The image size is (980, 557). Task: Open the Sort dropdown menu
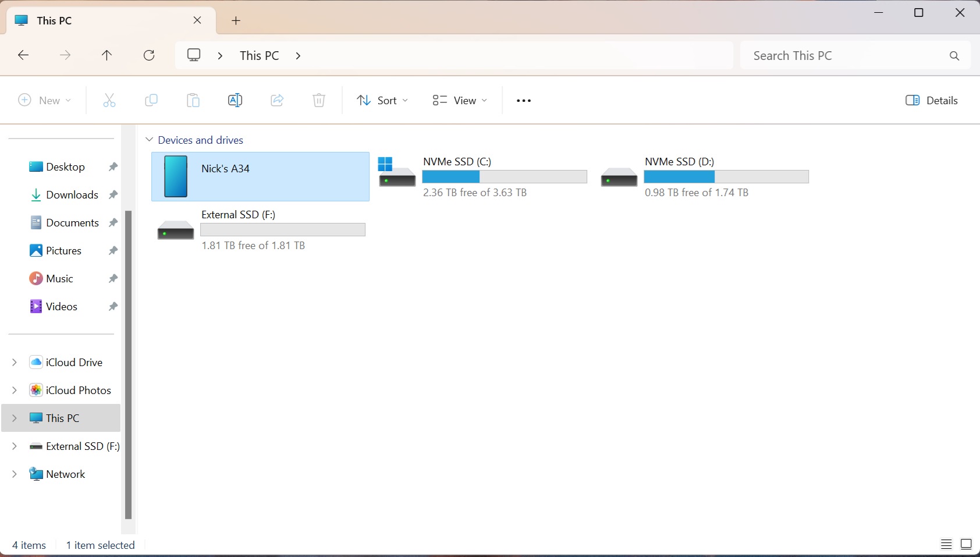(382, 100)
